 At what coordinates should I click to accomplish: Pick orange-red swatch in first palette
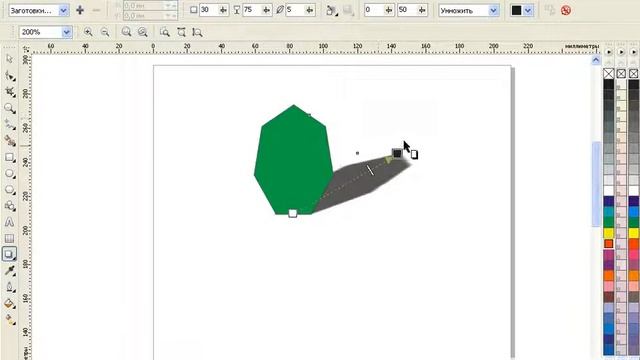(x=609, y=244)
